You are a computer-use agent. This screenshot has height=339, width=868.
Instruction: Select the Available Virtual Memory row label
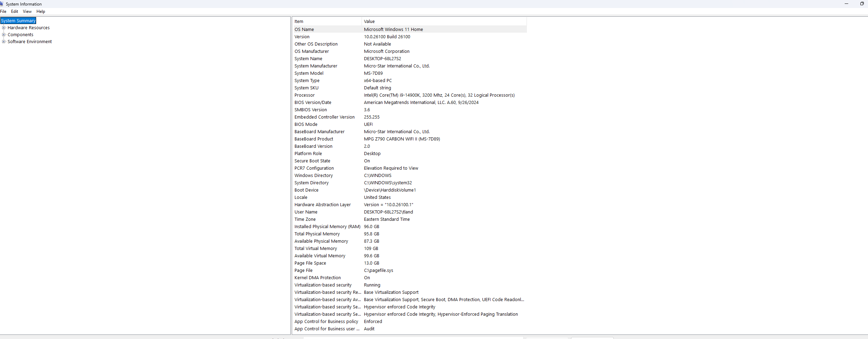pyautogui.click(x=320, y=256)
